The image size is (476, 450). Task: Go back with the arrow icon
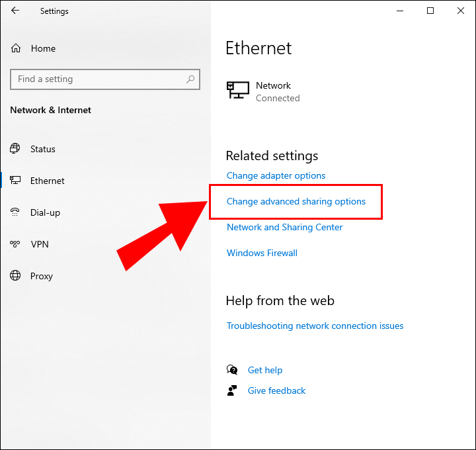15,11
